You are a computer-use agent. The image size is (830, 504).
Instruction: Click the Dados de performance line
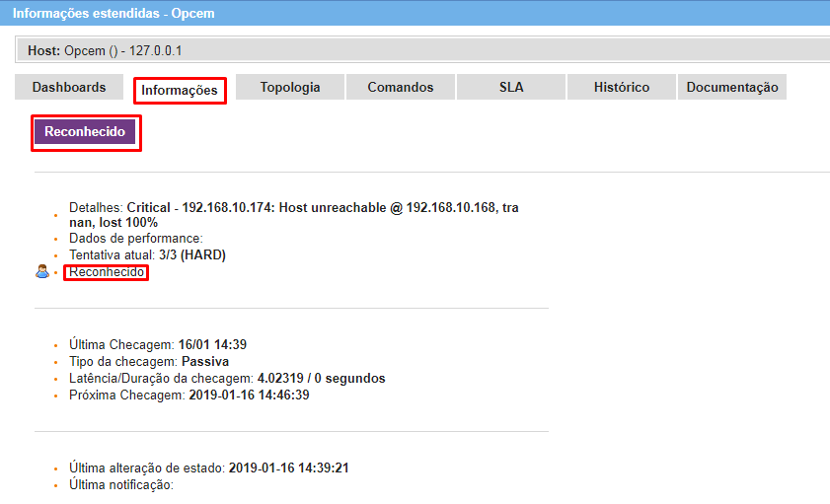click(x=135, y=239)
